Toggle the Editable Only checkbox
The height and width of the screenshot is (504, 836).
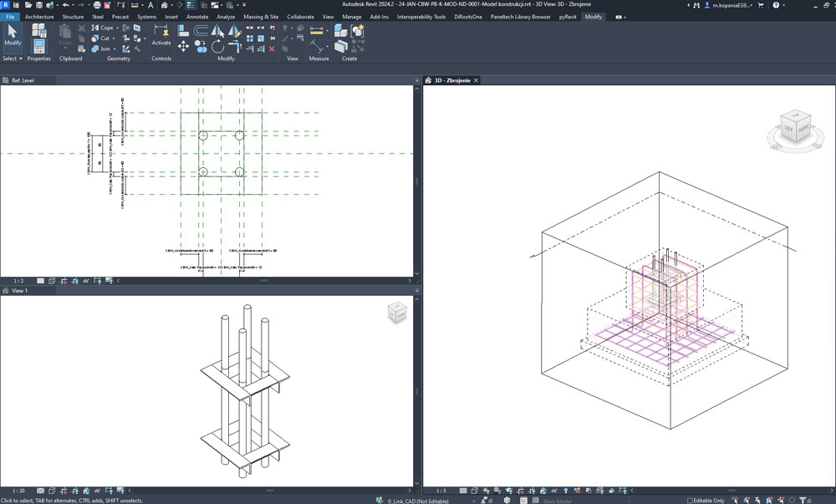pyautogui.click(x=691, y=500)
